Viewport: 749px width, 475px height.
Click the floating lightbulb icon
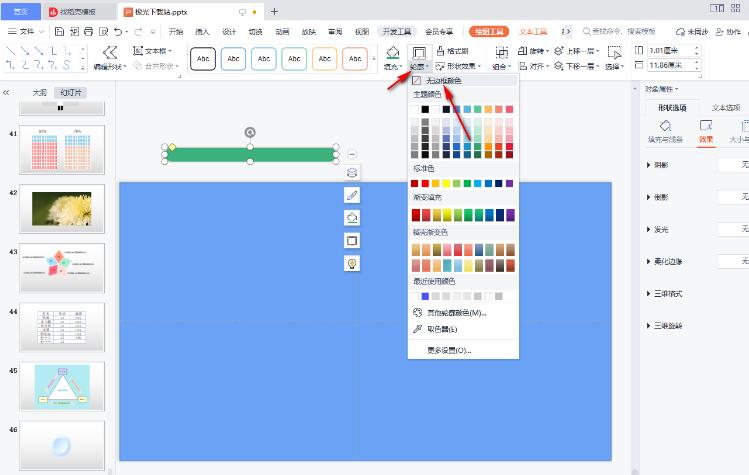352,263
